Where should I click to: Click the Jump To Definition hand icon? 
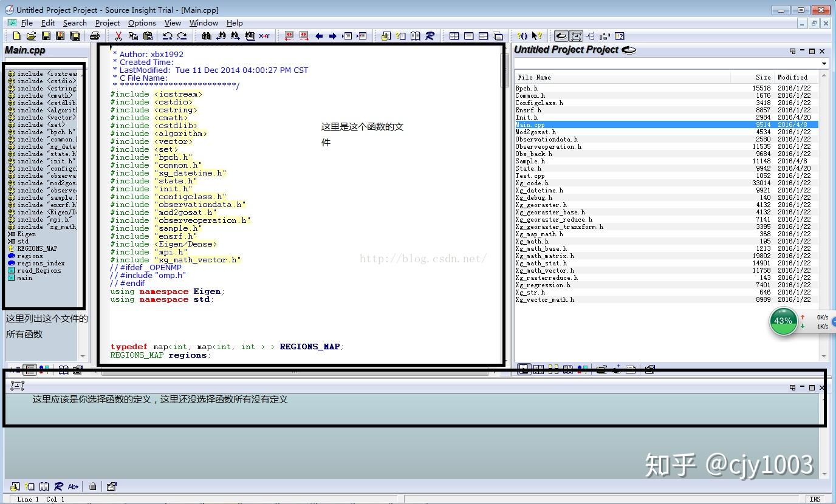tap(386, 36)
